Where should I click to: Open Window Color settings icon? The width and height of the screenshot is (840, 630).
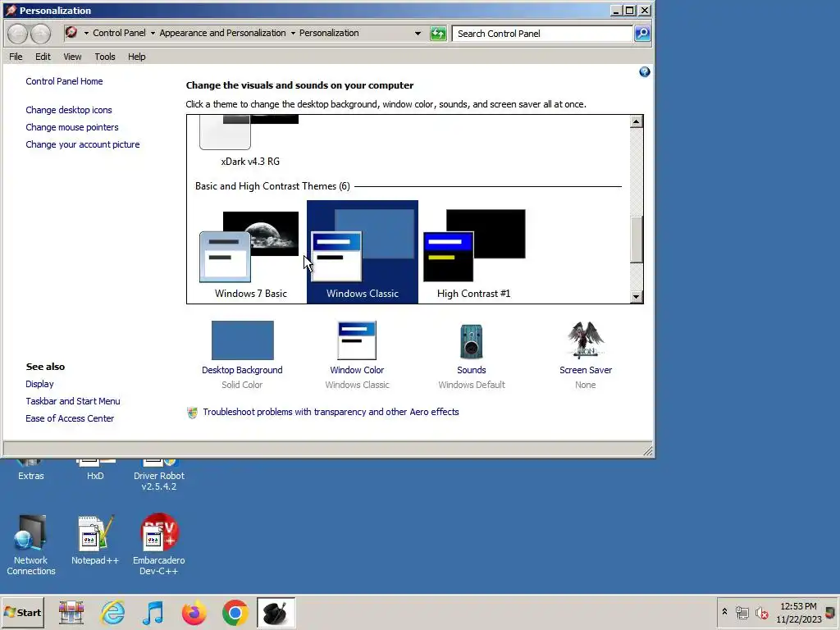point(357,340)
